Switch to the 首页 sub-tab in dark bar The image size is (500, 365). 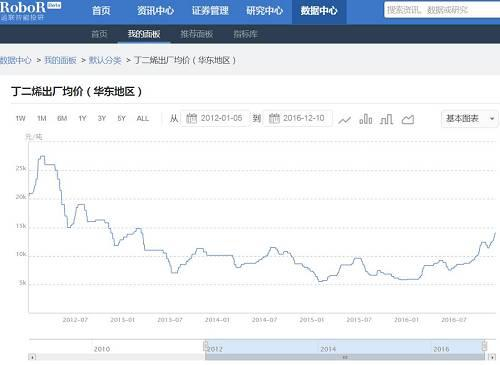tap(99, 34)
